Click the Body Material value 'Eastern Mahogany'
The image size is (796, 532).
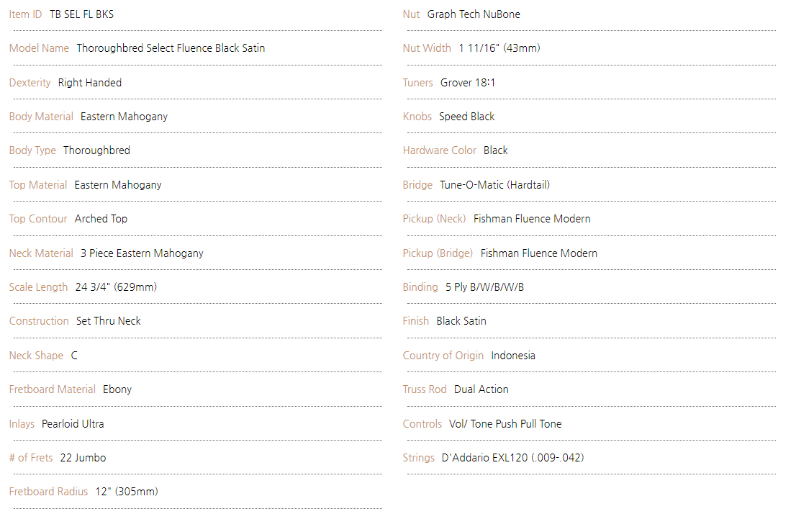tap(124, 117)
